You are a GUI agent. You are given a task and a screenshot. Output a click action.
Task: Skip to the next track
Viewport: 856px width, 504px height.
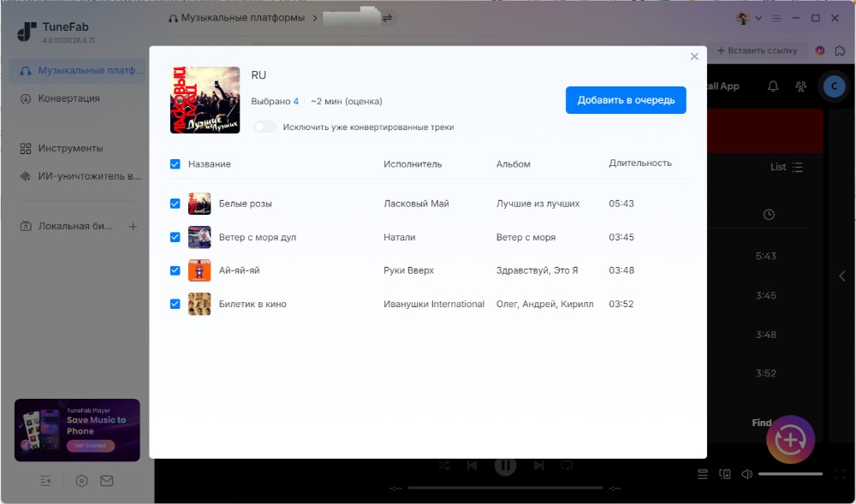coord(538,465)
